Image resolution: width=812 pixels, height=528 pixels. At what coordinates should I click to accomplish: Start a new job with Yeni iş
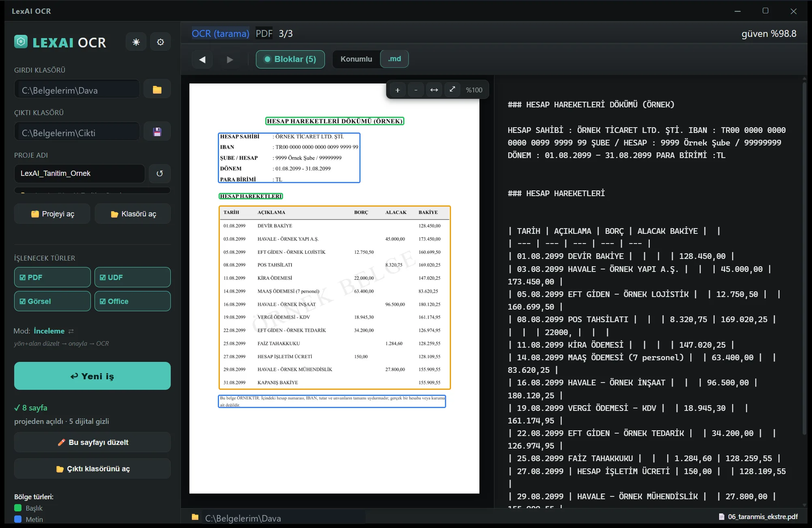(92, 376)
